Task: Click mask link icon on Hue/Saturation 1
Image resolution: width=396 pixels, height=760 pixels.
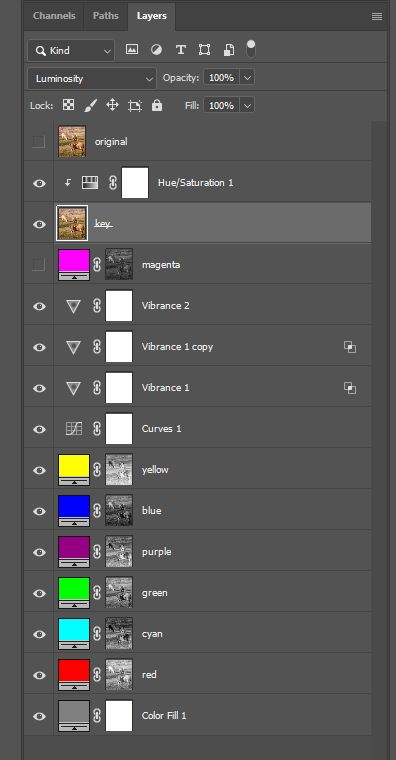Action: tap(113, 183)
